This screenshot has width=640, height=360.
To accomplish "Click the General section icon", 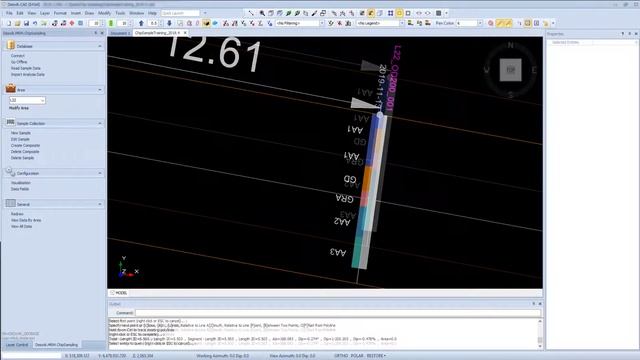I will tap(11, 203).
